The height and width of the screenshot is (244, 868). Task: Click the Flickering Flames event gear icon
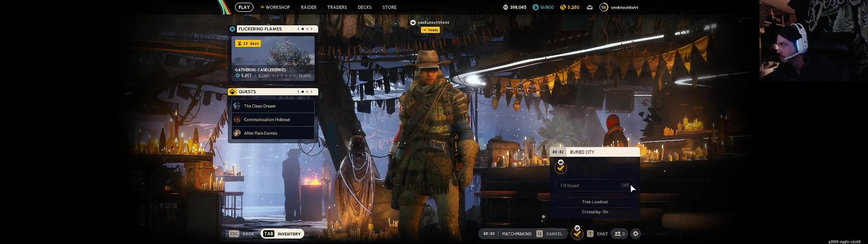pos(232,29)
